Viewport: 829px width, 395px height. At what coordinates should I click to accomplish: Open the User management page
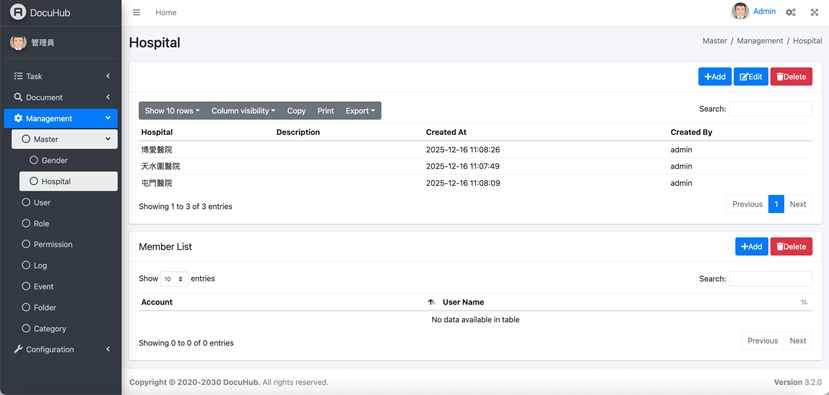pos(65,203)
